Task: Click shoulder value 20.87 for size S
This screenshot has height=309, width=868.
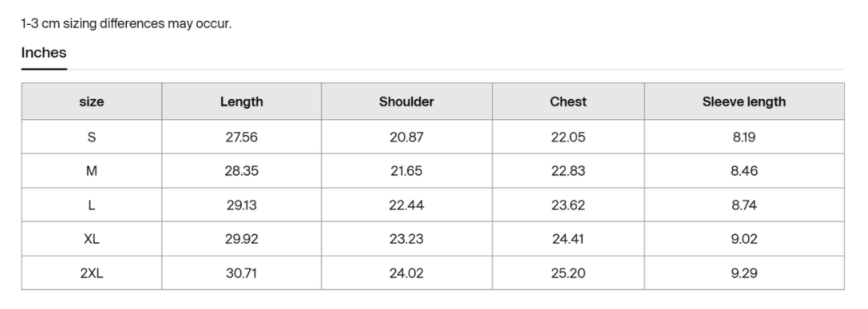Action: [x=407, y=137]
